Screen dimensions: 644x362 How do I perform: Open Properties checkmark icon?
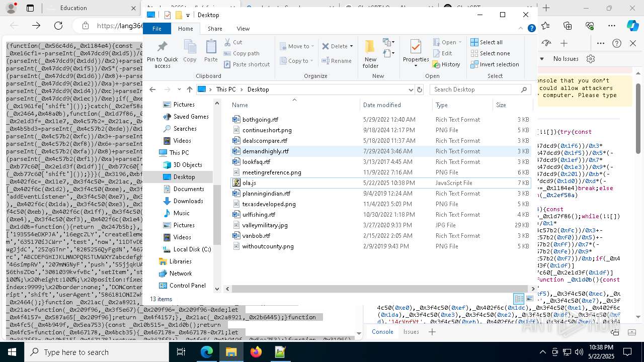point(416,48)
